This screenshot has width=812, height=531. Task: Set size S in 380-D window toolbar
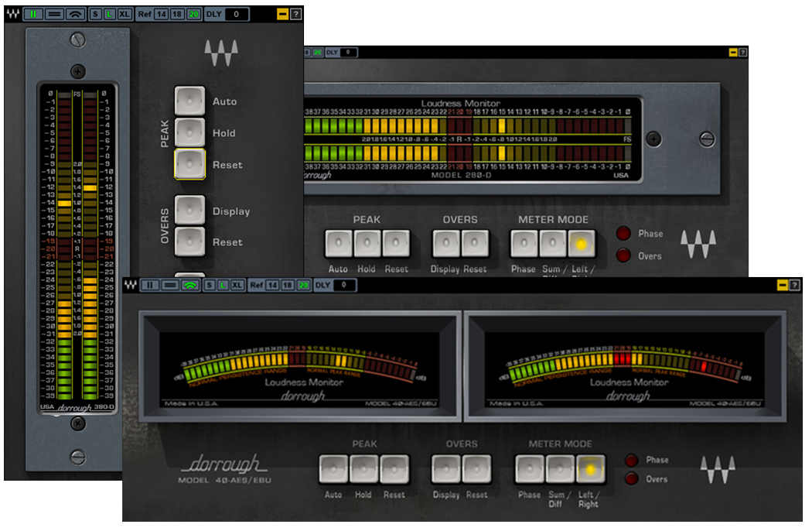[95, 14]
